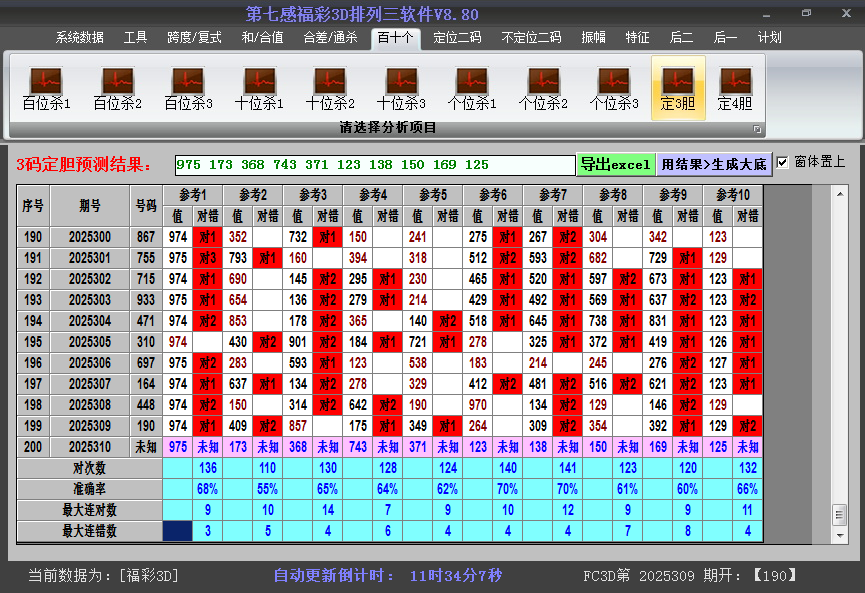Click the 导出excel button
The width and height of the screenshot is (865, 593).
[x=615, y=164]
